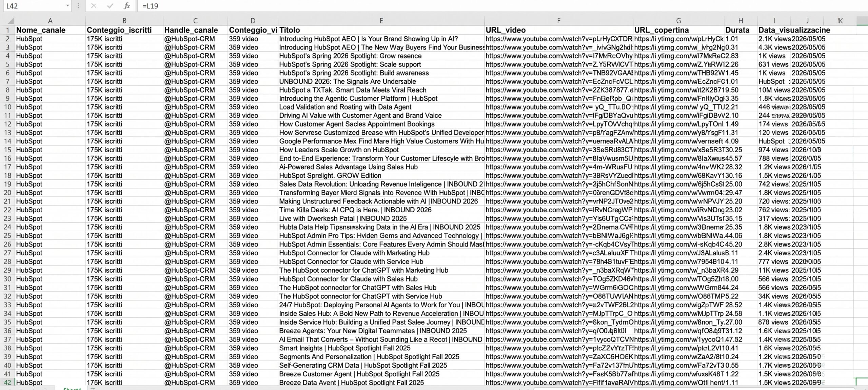Viewport: 868px width, 390px height.
Task: Click inside the Name Box showing L42
Action: (34, 6)
